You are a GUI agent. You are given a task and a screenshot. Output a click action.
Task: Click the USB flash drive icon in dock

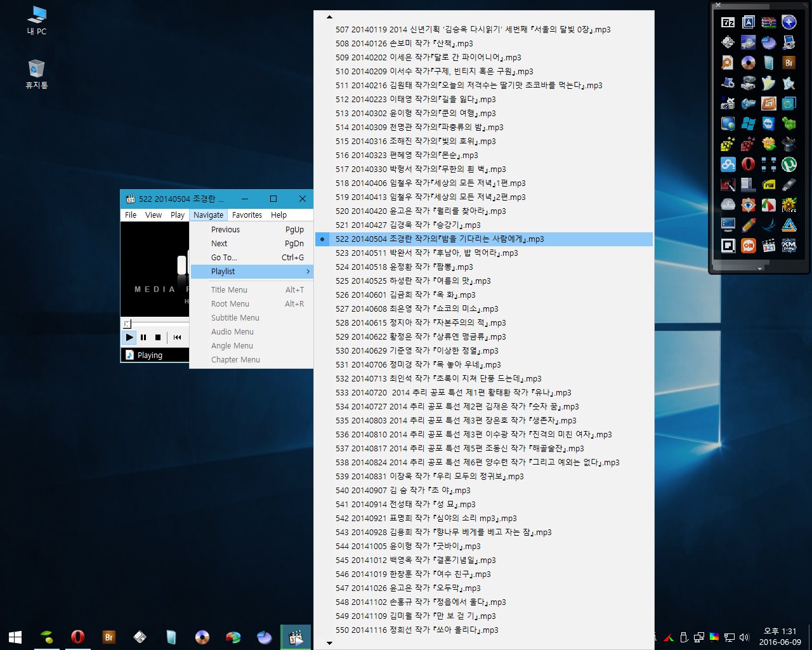pyautogui.click(x=789, y=185)
